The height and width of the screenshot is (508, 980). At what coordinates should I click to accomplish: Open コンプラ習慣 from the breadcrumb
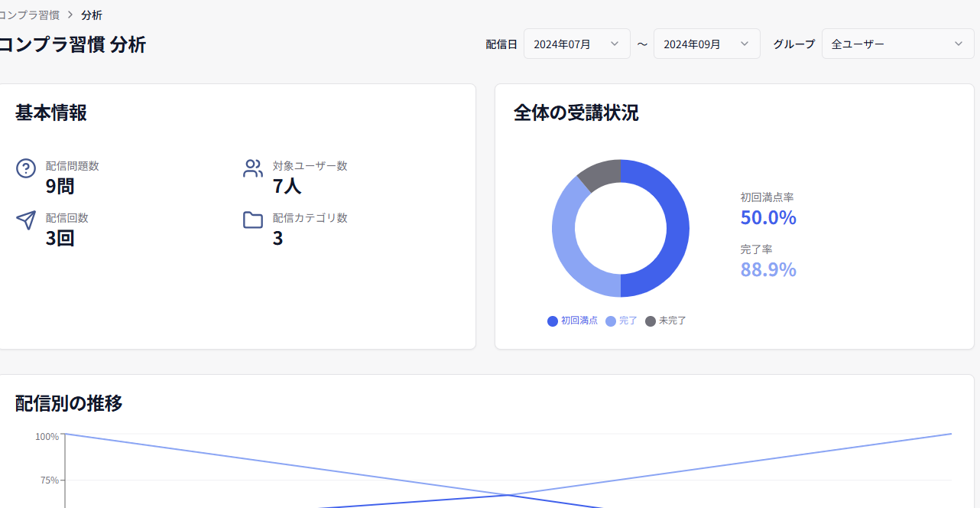29,15
